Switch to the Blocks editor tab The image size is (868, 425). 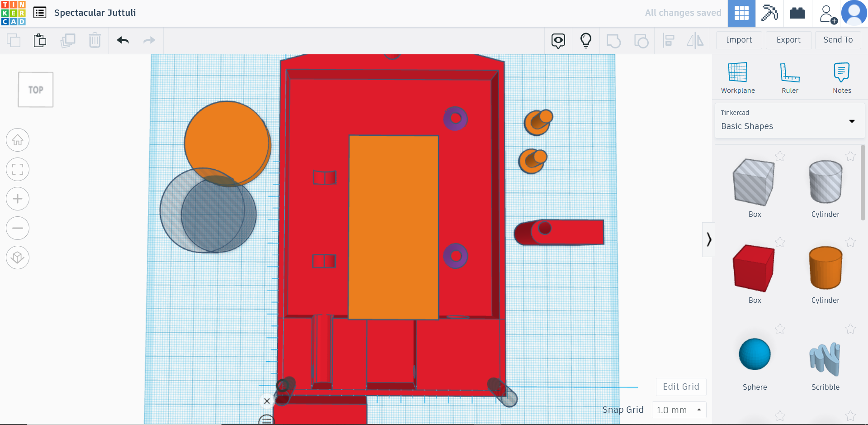pyautogui.click(x=797, y=13)
